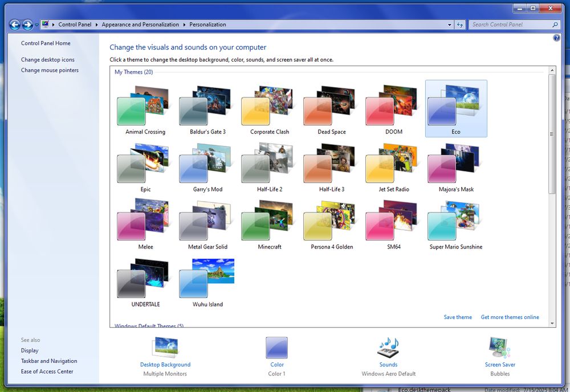
Task: Click Change mouse pointers link
Action: 50,70
